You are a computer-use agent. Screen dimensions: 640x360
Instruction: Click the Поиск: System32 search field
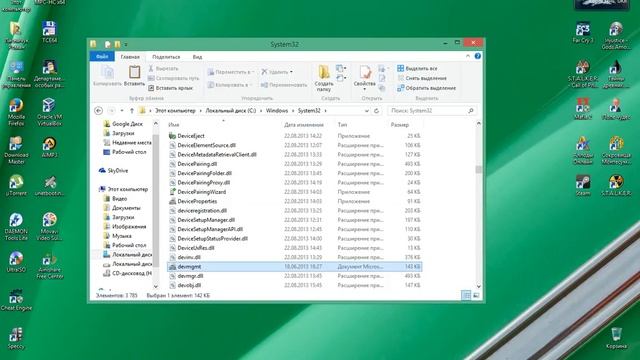pyautogui.click(x=431, y=111)
